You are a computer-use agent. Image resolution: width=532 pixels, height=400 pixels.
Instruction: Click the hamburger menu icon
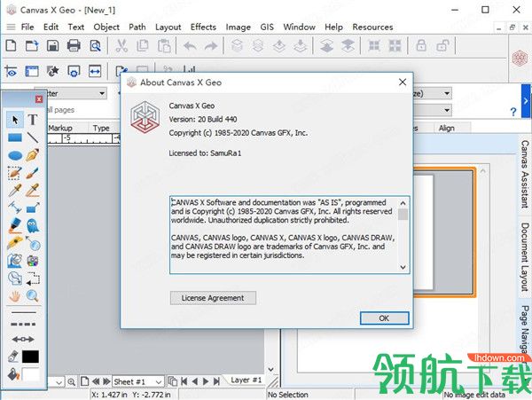click(12, 27)
